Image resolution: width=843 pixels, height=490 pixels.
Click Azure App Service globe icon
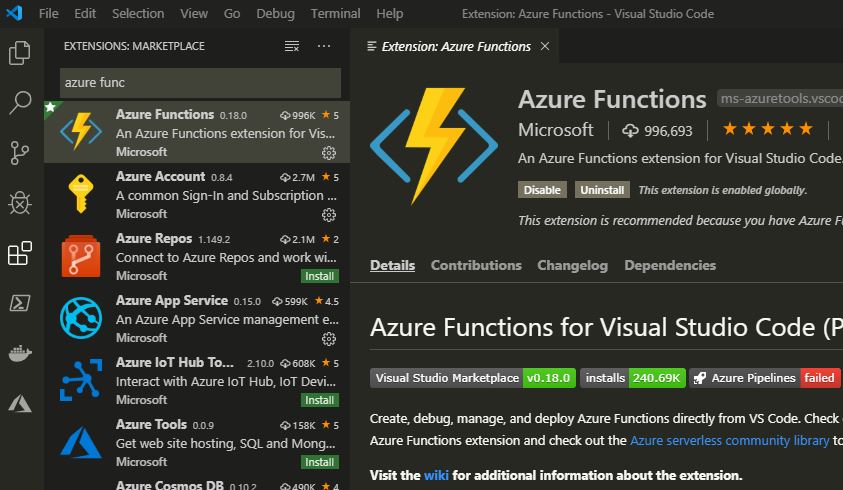point(81,318)
